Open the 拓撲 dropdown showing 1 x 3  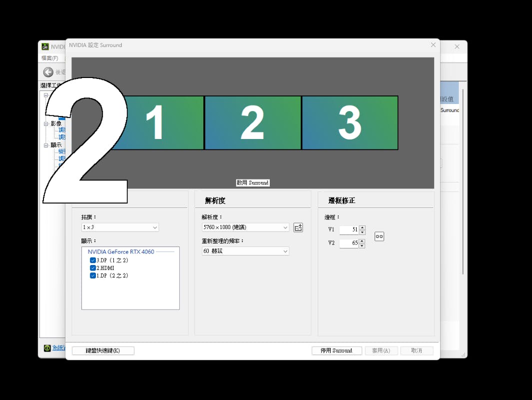click(x=120, y=227)
